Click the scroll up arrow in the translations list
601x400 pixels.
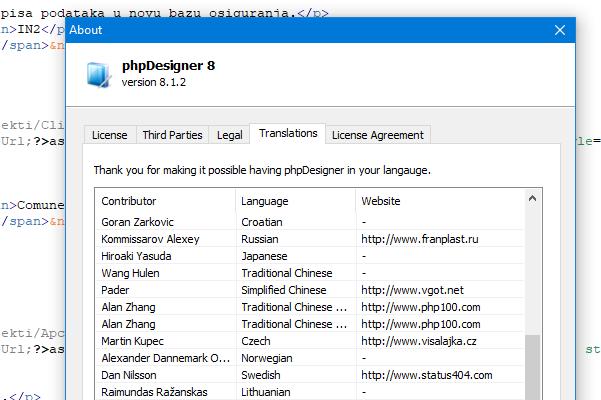pos(532,198)
